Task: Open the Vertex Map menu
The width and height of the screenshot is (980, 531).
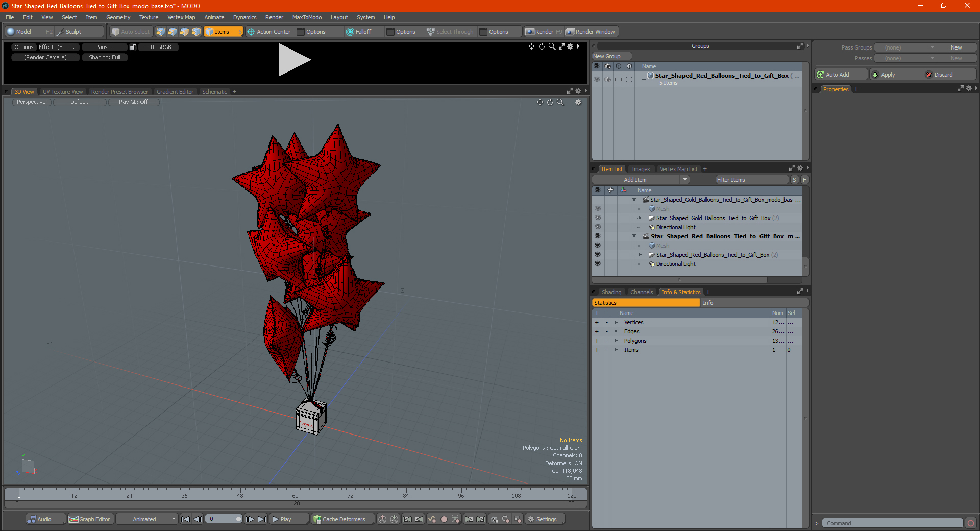Action: pos(181,17)
